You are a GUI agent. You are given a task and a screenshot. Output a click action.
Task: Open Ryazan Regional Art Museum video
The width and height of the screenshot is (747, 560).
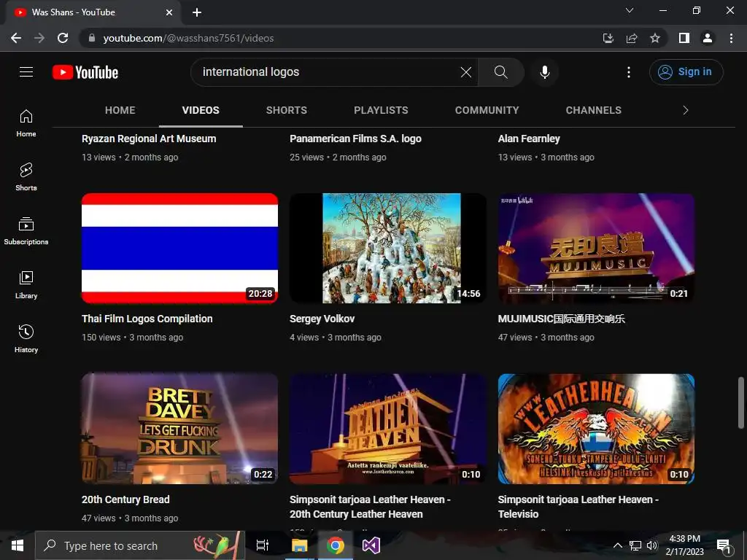point(149,139)
